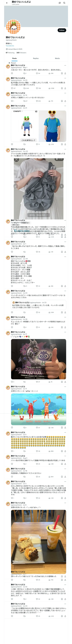Show next image in bag photo carousel
Viewport: 72px width, 644px height.
62,186
